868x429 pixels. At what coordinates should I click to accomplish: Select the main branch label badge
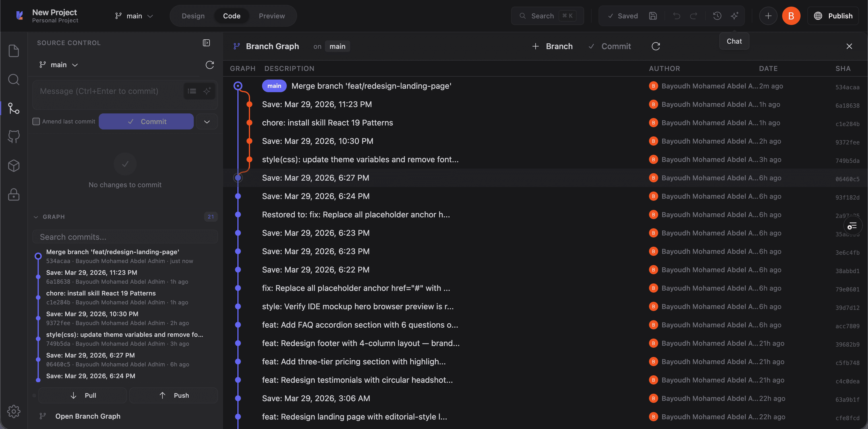pyautogui.click(x=274, y=86)
